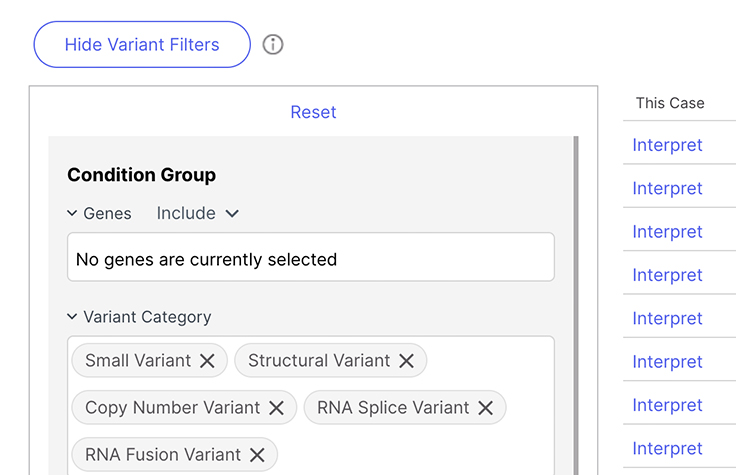Image resolution: width=736 pixels, height=475 pixels.
Task: Remove the Copy Number Variant chip
Action: coord(276,408)
